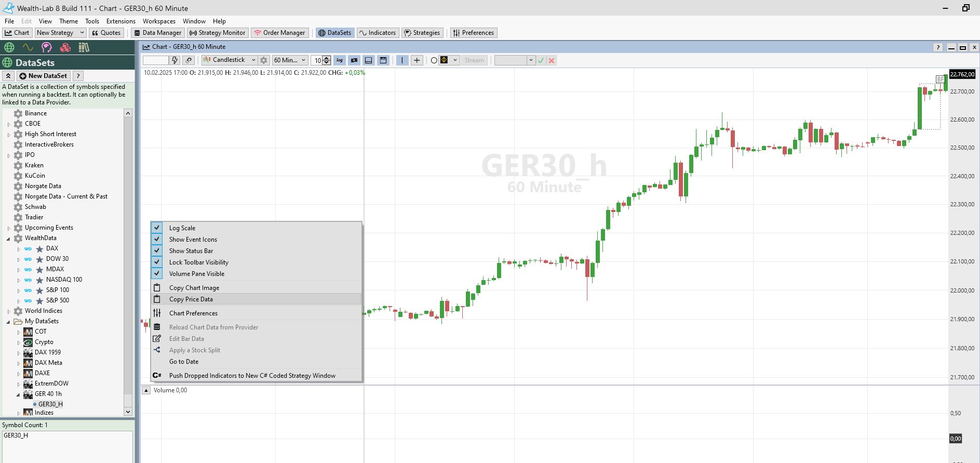Click the green checkmark in chart toolbar

click(541, 60)
